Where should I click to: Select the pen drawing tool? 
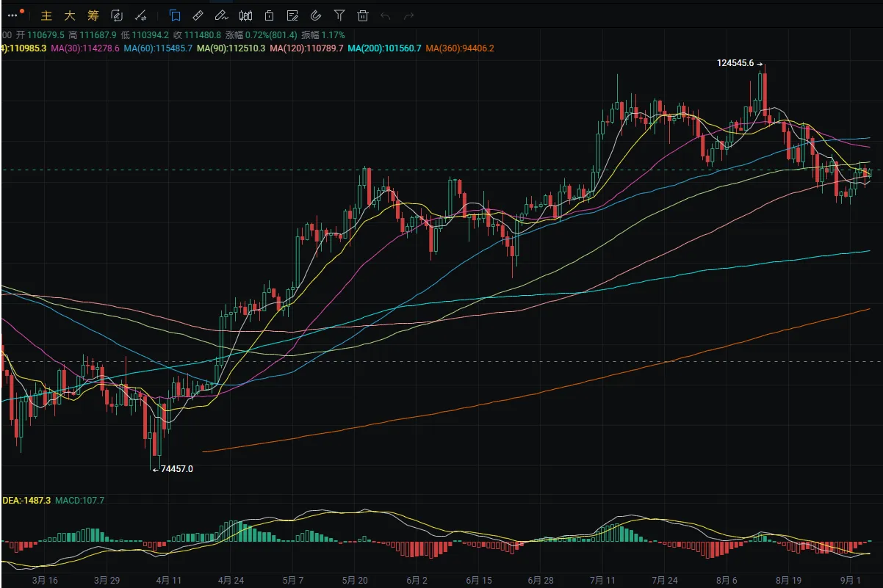(x=221, y=15)
